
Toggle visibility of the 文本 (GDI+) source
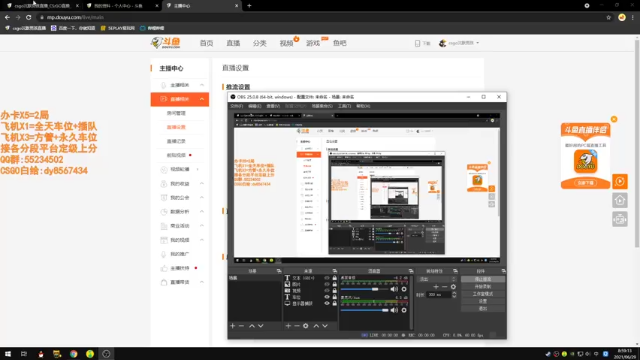[327, 278]
